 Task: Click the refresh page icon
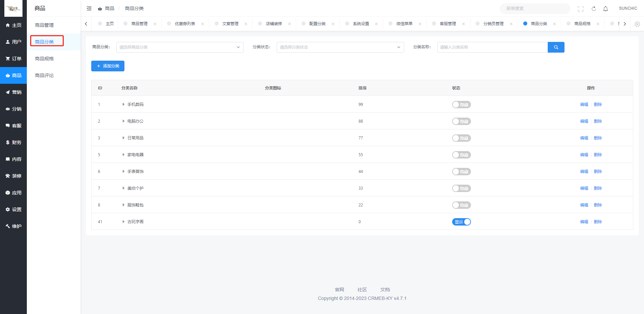(x=593, y=9)
